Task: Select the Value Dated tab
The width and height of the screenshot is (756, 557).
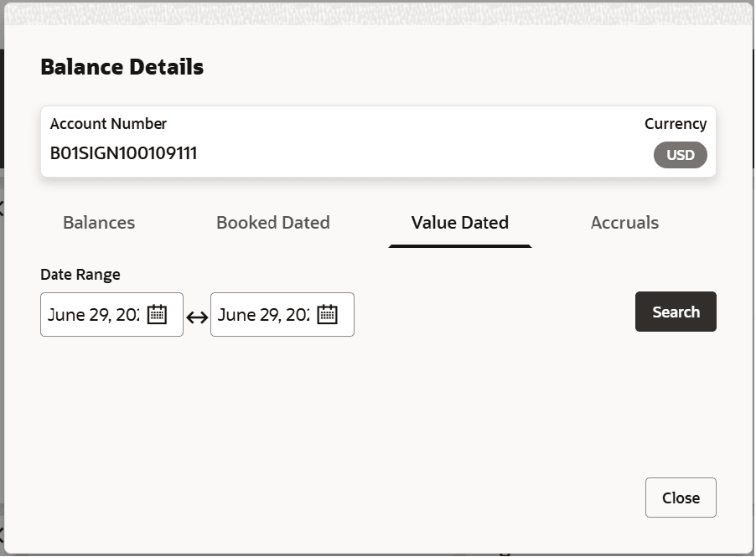Action: coord(460,223)
